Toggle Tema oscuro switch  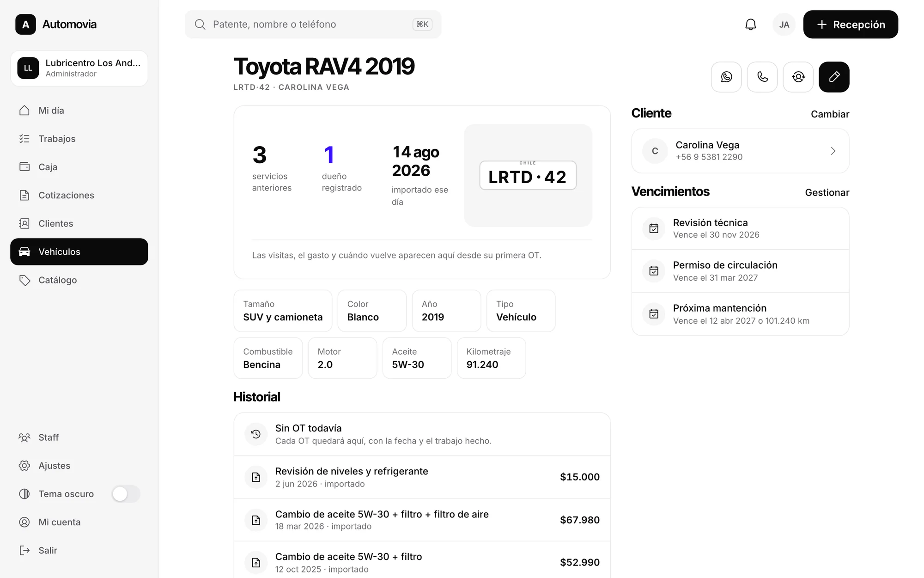tap(126, 494)
